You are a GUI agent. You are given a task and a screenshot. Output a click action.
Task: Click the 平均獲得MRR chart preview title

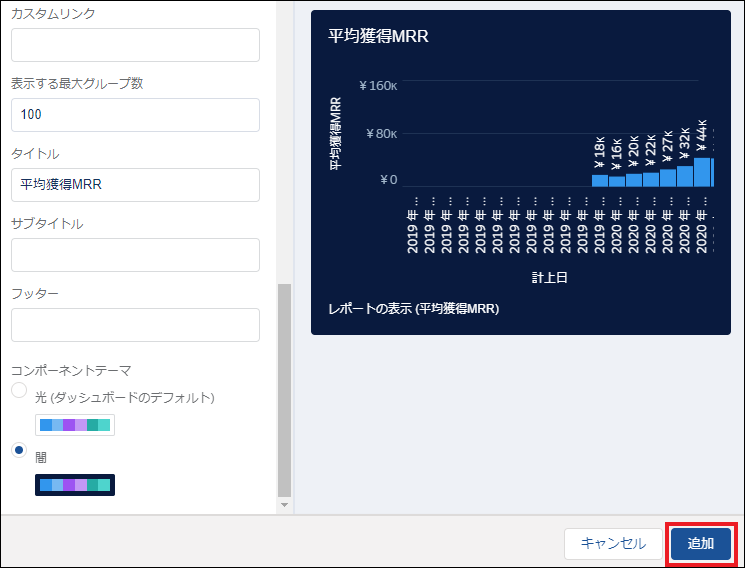click(x=378, y=36)
